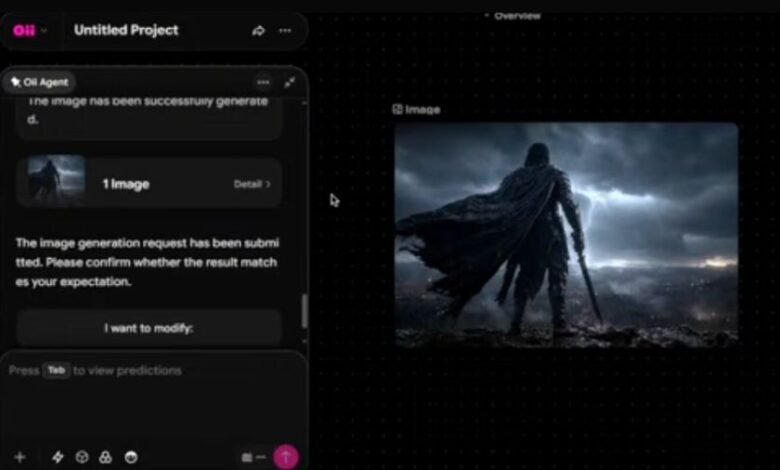
Task: Add attachment with plus icon
Action: [20, 457]
